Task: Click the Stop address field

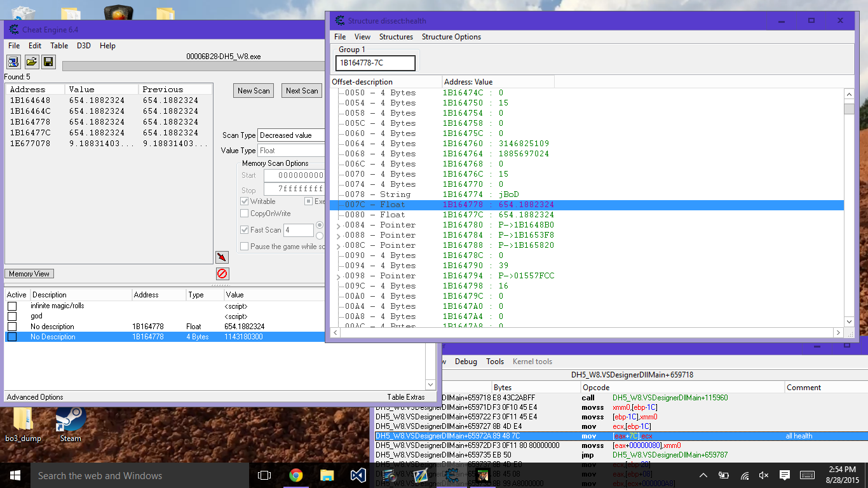Action: [294, 189]
